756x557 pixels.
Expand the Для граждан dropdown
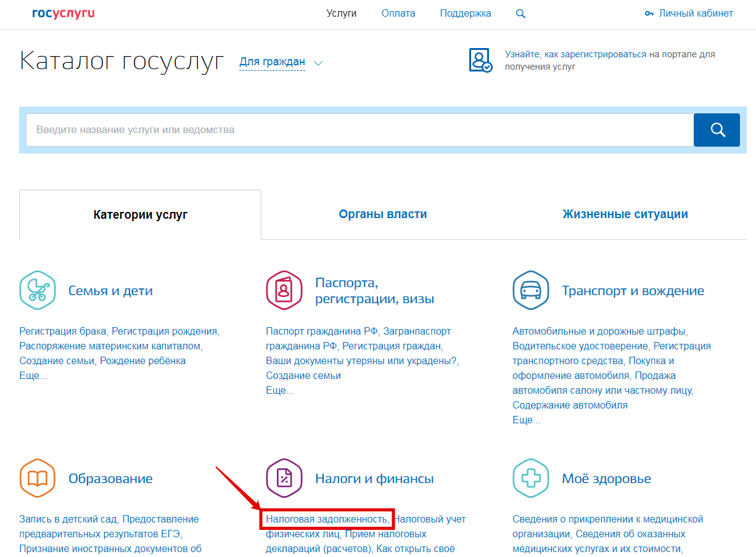[281, 62]
